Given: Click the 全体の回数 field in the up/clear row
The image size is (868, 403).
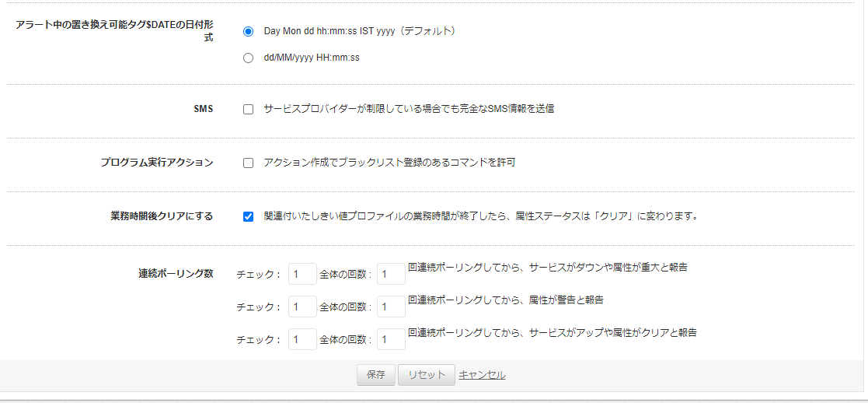Looking at the screenshot, I should (391, 339).
